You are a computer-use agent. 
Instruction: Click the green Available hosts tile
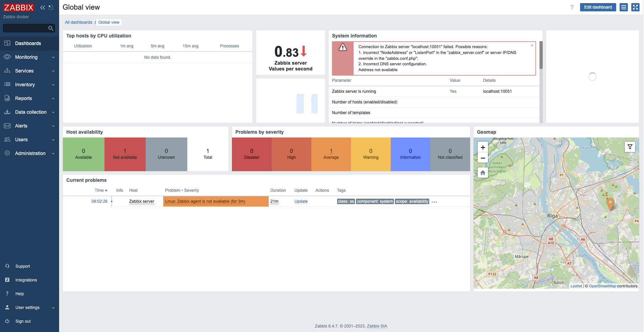(x=84, y=154)
